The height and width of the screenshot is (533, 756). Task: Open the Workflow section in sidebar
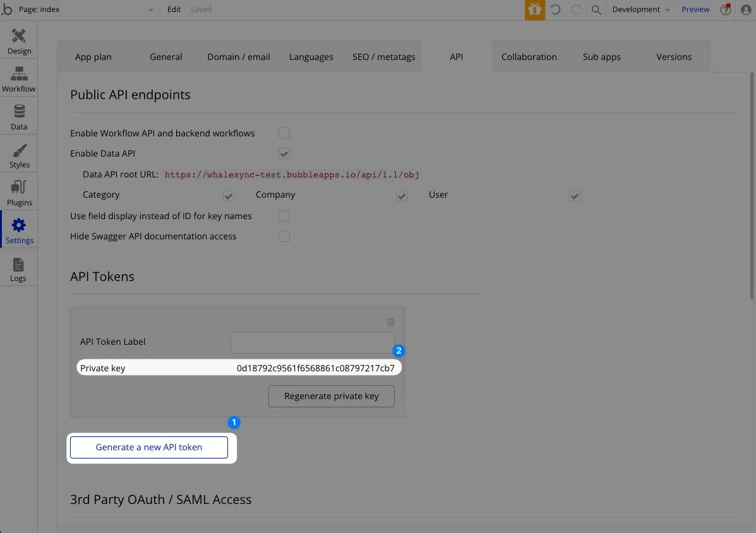[19, 79]
